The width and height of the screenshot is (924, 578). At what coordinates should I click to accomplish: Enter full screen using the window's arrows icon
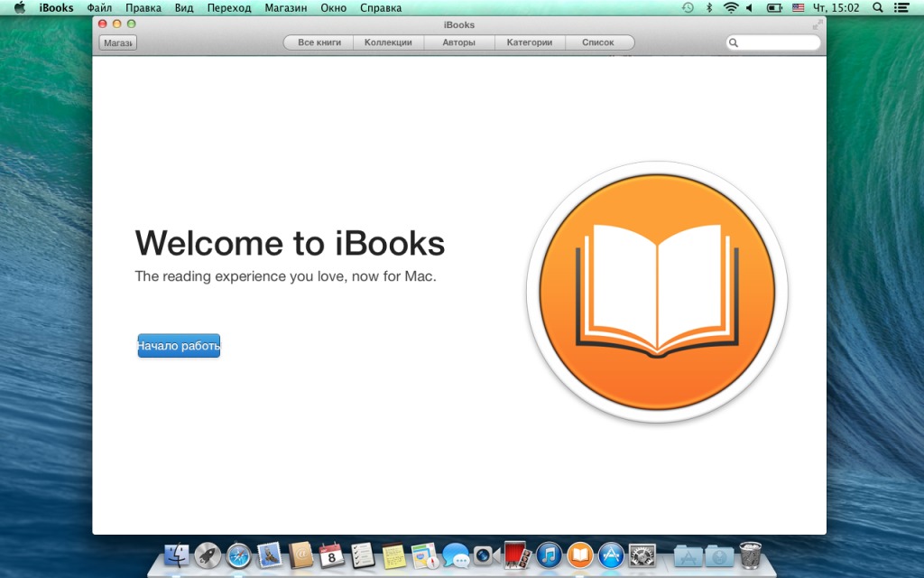pos(818,24)
